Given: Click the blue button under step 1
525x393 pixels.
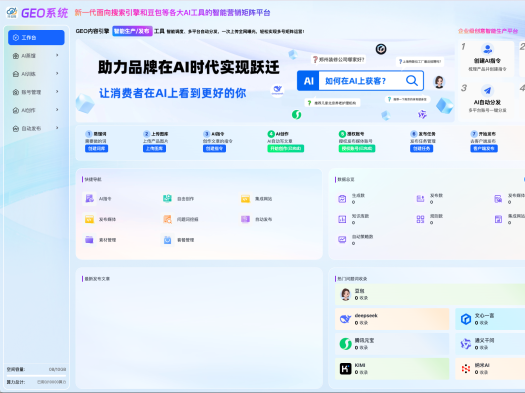Looking at the screenshot, I should point(96,148).
